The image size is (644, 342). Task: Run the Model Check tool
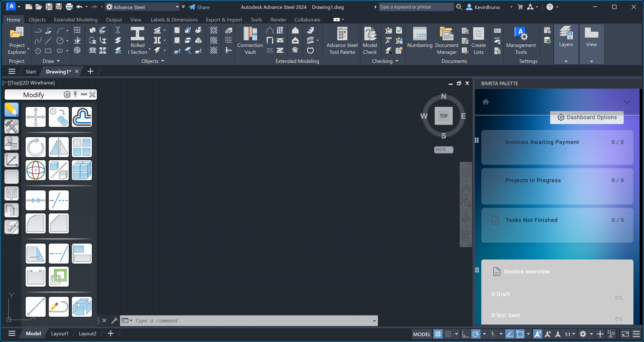[x=370, y=40]
